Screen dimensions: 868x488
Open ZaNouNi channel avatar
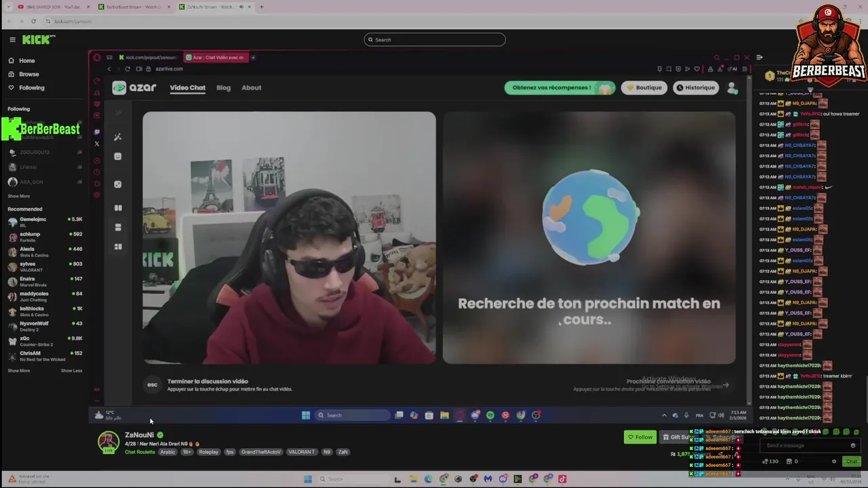tap(108, 442)
